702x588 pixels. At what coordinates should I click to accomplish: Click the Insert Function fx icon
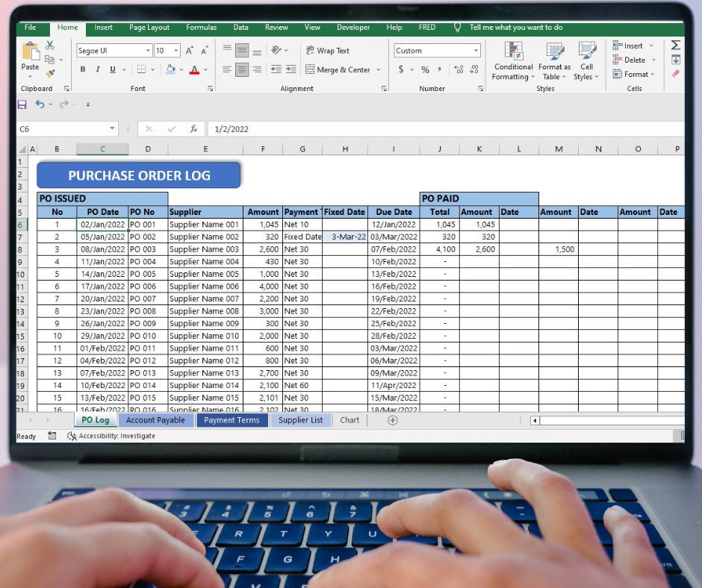click(193, 129)
